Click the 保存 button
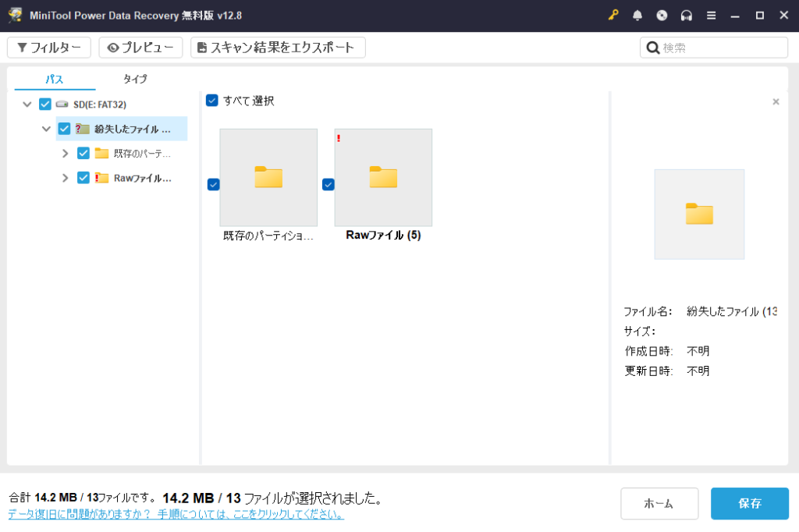 pyautogui.click(x=749, y=504)
